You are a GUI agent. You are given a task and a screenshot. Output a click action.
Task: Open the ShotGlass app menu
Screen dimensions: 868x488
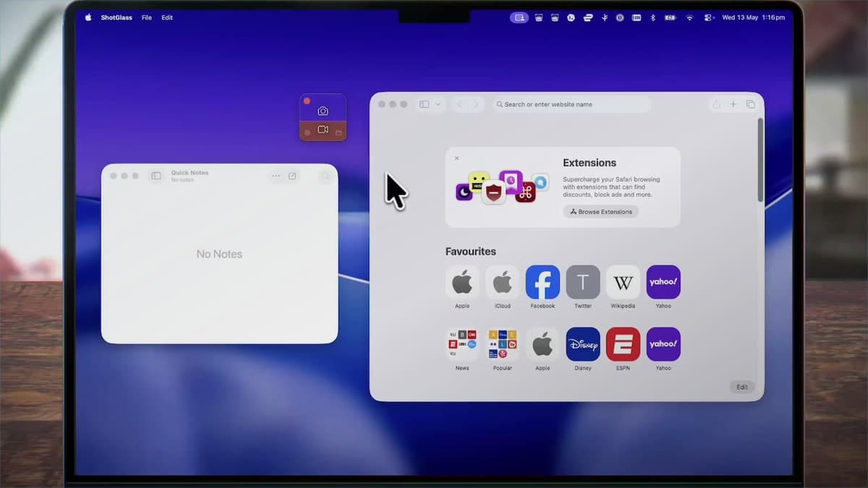(x=116, y=17)
